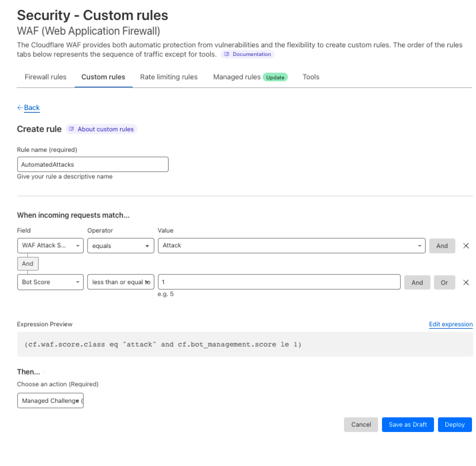Click And button on Bot Score row
This screenshot has width=476, height=466.
[417, 282]
